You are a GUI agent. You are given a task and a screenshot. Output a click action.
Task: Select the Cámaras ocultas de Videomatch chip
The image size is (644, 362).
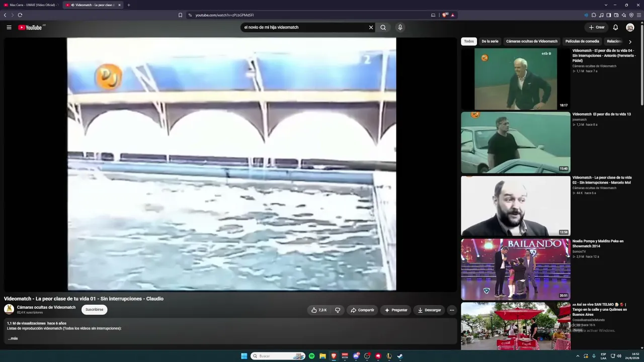[x=532, y=41]
